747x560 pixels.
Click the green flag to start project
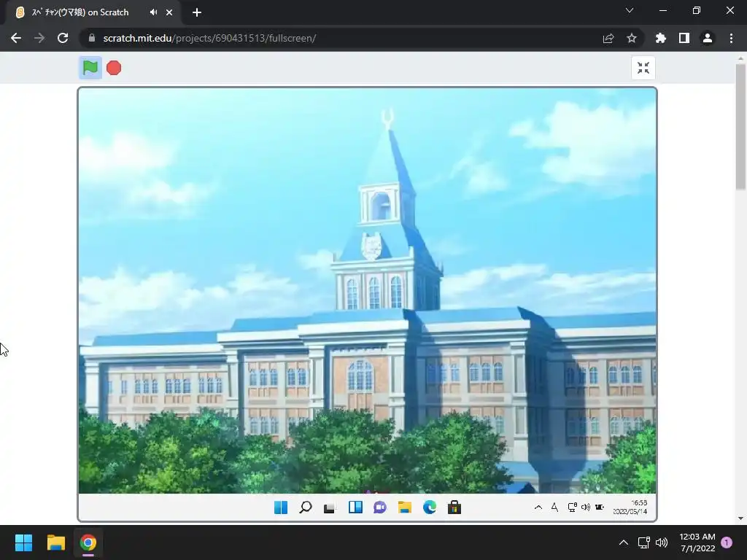tap(90, 68)
